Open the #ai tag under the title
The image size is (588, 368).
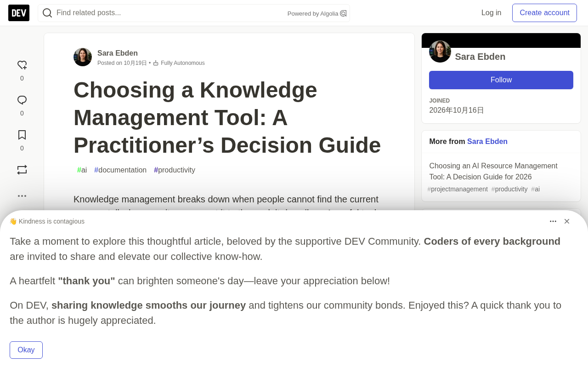coord(82,170)
